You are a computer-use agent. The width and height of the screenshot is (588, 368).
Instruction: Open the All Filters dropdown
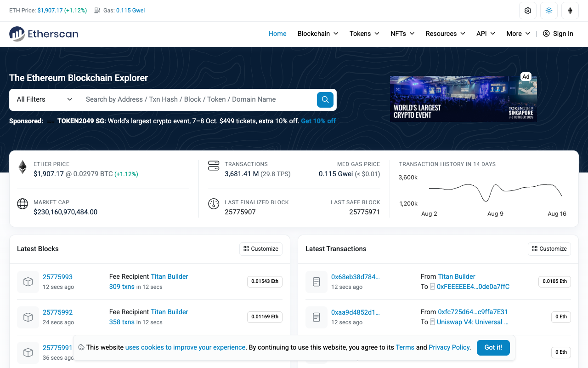pyautogui.click(x=45, y=99)
